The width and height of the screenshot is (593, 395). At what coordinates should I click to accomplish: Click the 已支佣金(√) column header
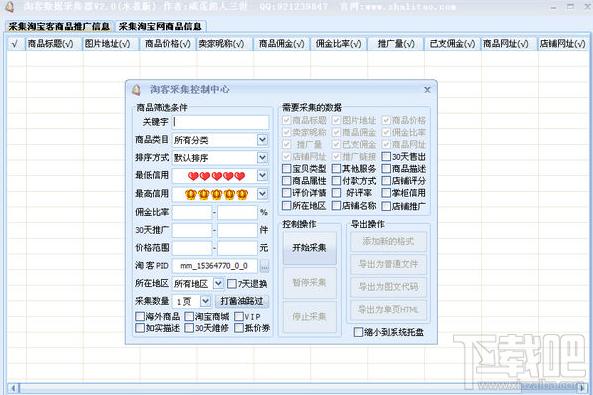click(x=452, y=44)
